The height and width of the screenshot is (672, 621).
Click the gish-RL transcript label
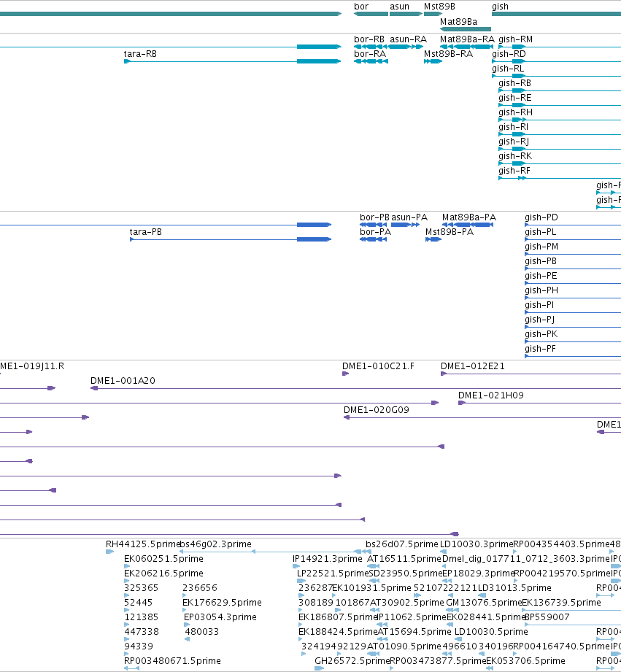pyautogui.click(x=508, y=68)
